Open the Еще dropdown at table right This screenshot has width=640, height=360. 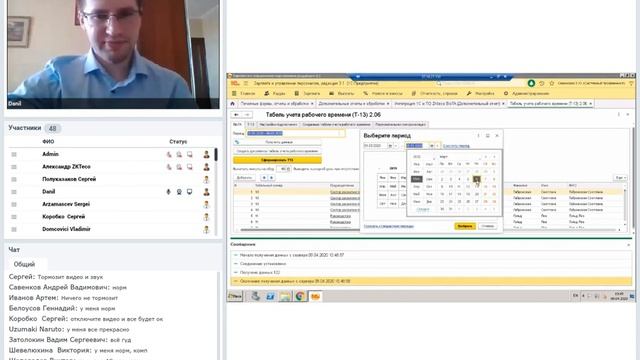(x=620, y=178)
